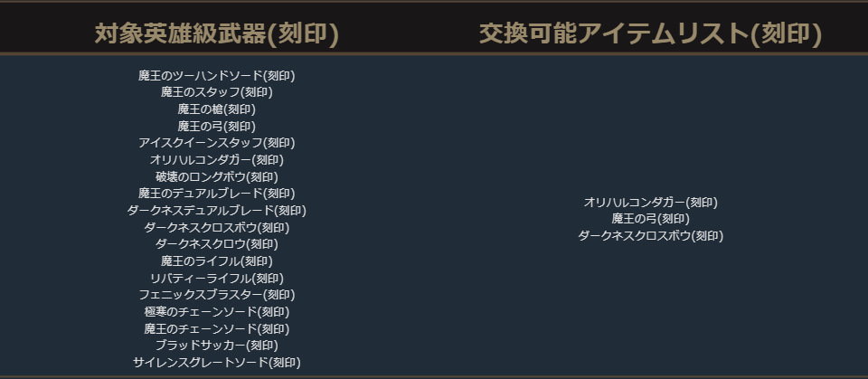Click the 交換可能アイテムリスト(刻印) column header
Screen dimensions: 868x379
(x=650, y=34)
